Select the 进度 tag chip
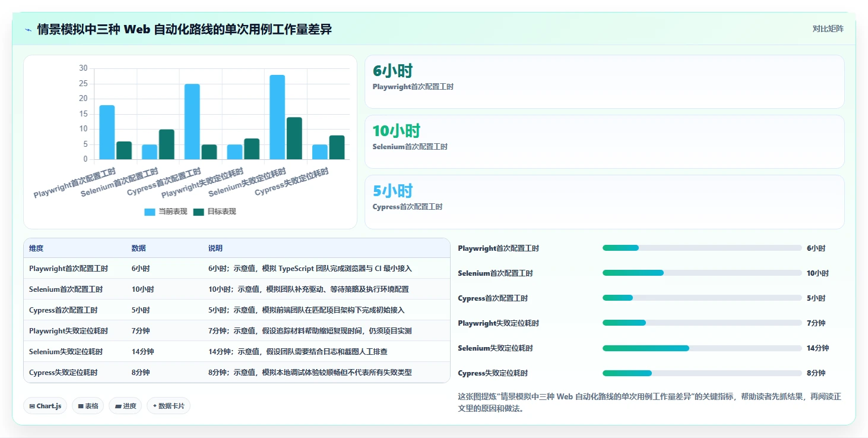The image size is (868, 438). click(x=125, y=406)
